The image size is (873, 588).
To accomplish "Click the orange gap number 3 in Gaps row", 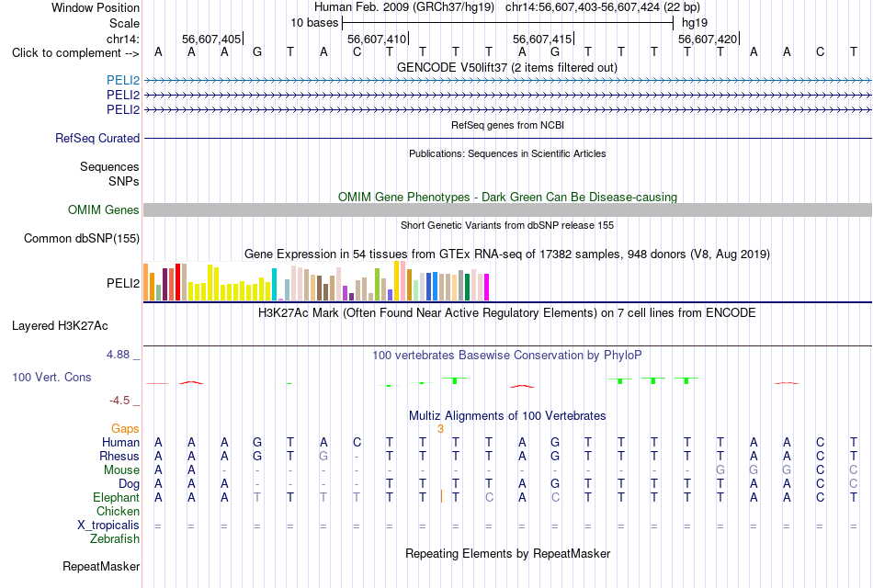I will click(x=440, y=429).
